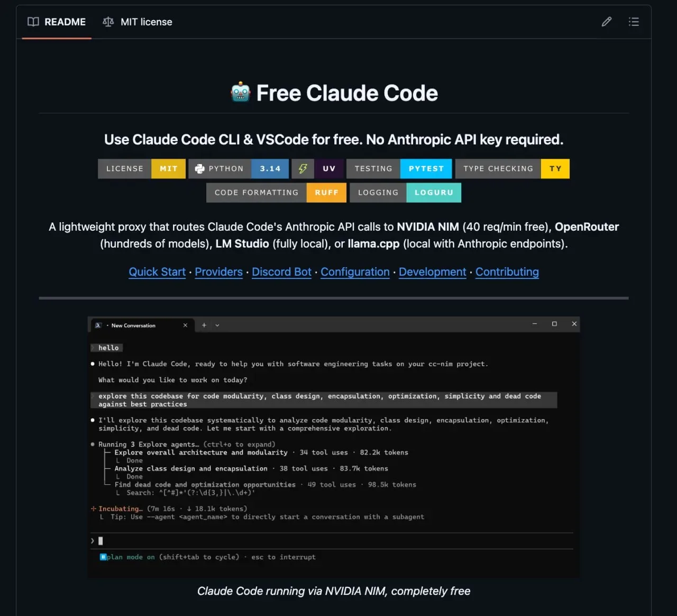Screen dimensions: 677x616
Task: Jump to the Configuration link
Action: (355, 272)
